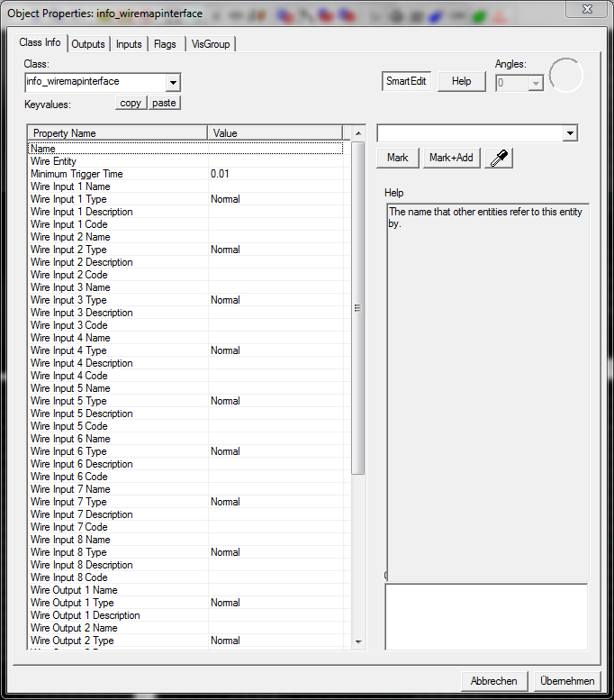Image resolution: width=614 pixels, height=700 pixels.
Task: Close the Object Properties dialog
Action: tap(587, 9)
